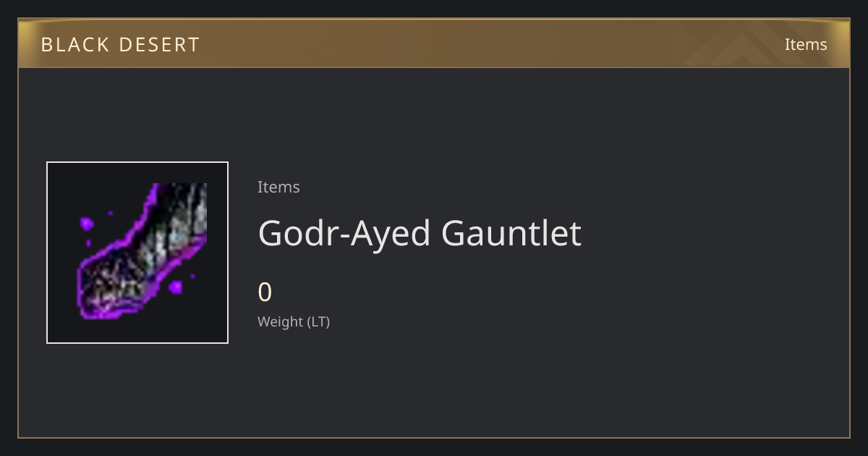
Task: Click the purple spark left of gauntlet
Action: click(87, 224)
